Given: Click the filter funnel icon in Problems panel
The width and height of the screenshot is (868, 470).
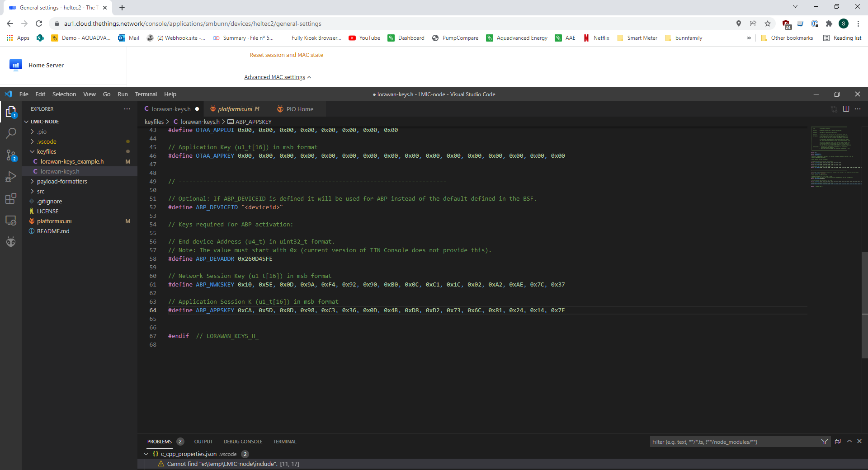Looking at the screenshot, I should (x=825, y=442).
